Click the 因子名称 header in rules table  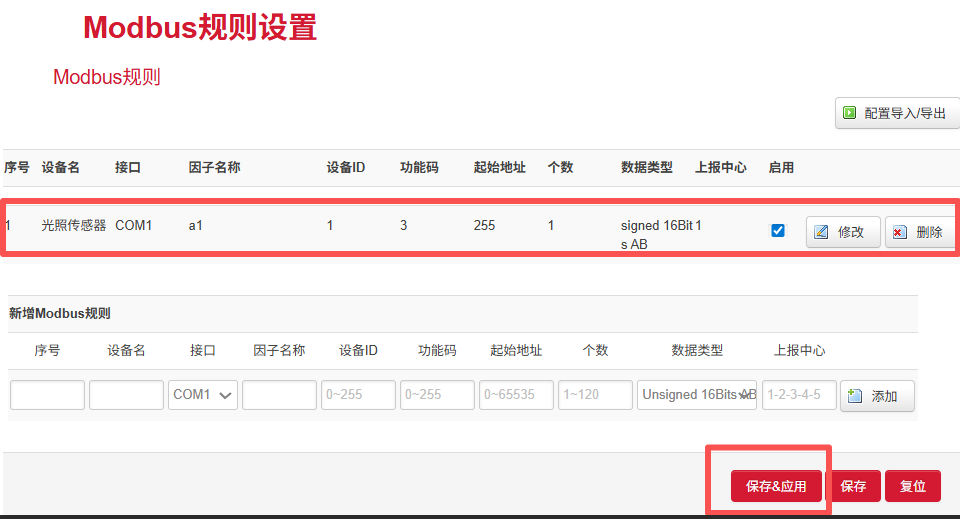pyautogui.click(x=214, y=167)
